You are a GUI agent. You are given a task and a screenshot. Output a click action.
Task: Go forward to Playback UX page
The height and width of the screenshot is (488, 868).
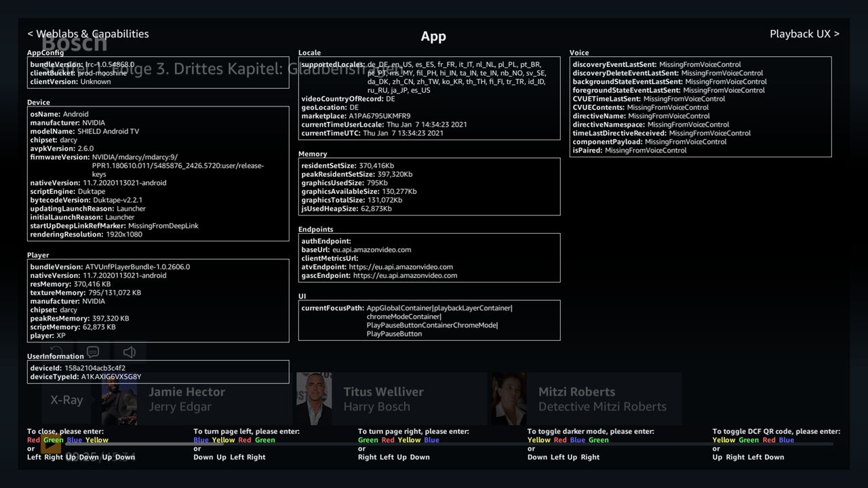pyautogui.click(x=804, y=34)
